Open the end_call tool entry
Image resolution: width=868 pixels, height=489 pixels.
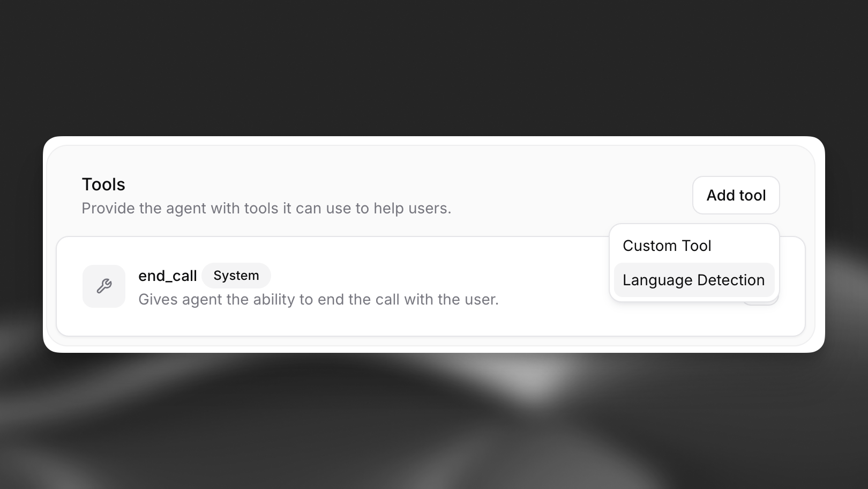pos(321,286)
